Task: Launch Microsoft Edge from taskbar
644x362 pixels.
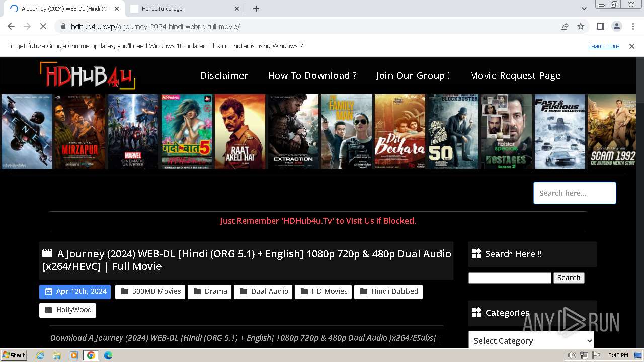Action: pyautogui.click(x=108, y=355)
